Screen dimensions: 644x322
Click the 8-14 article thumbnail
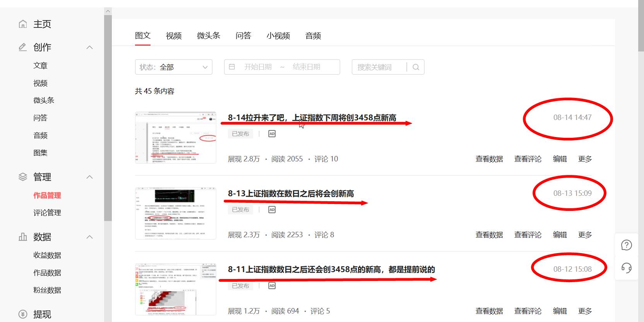point(176,137)
